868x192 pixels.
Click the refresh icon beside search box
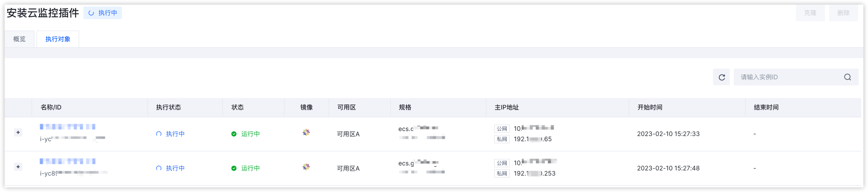[721, 77]
